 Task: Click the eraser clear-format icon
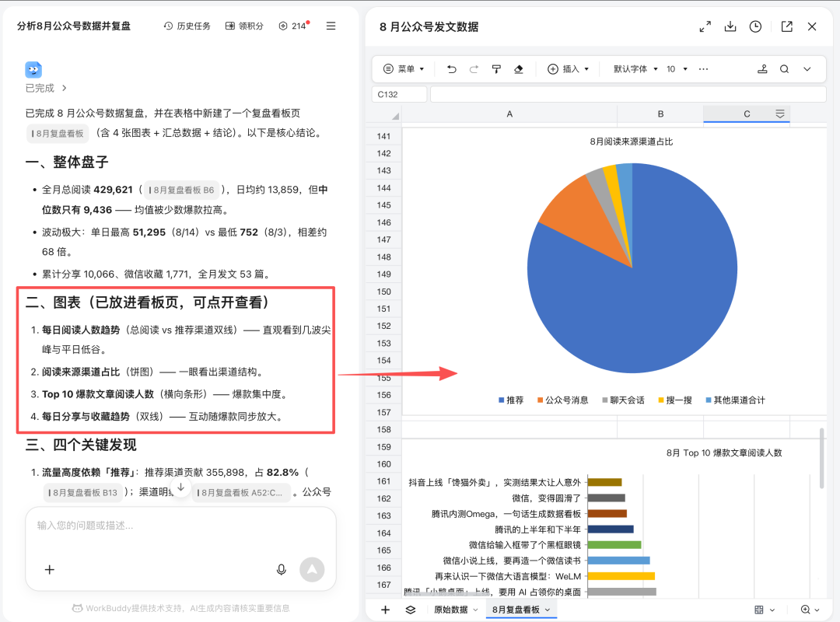pyautogui.click(x=518, y=69)
